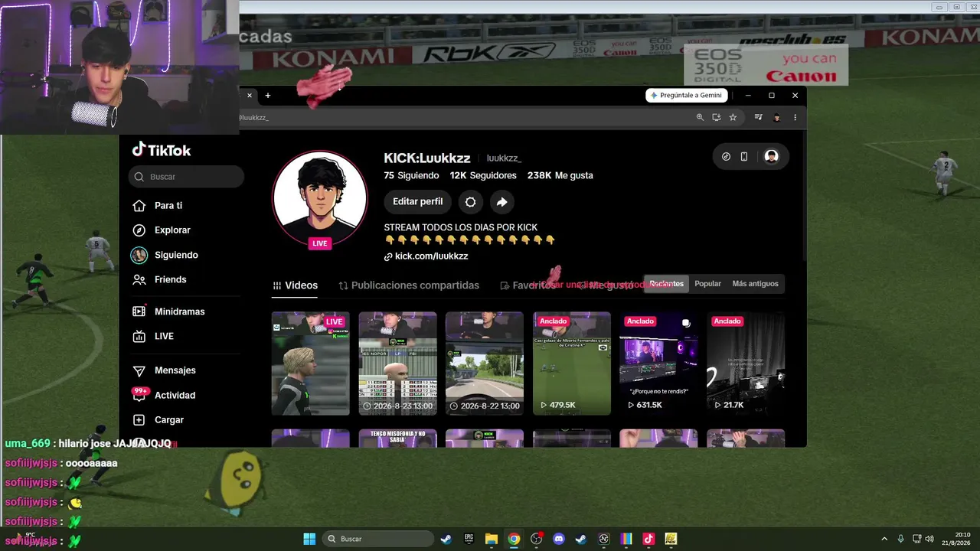Click the Editar perfil button
This screenshot has height=551, width=980.
pos(417,201)
